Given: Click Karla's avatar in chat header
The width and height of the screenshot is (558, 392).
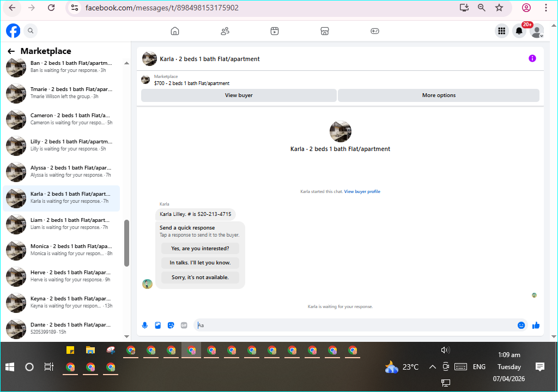Looking at the screenshot, I should (x=149, y=59).
